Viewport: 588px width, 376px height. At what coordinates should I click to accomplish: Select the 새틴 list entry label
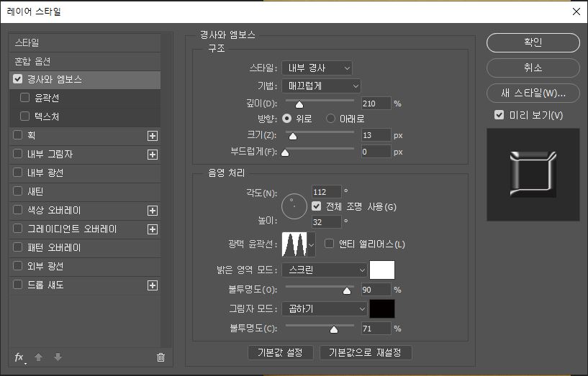coord(35,192)
